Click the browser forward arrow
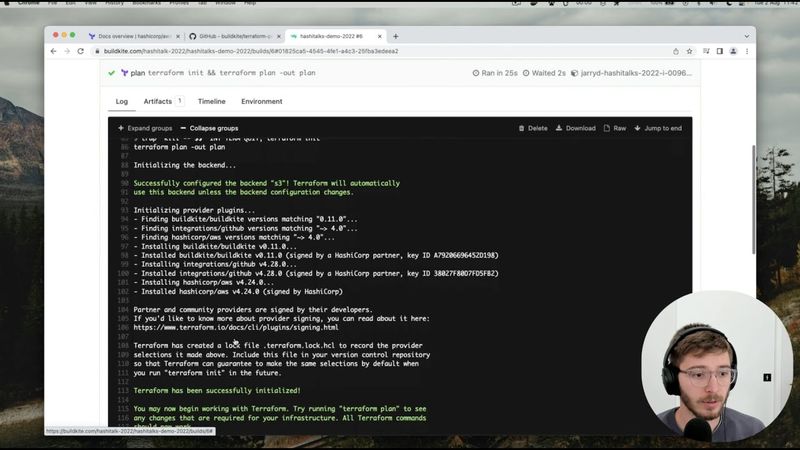The height and width of the screenshot is (450, 800). pyautogui.click(x=67, y=51)
